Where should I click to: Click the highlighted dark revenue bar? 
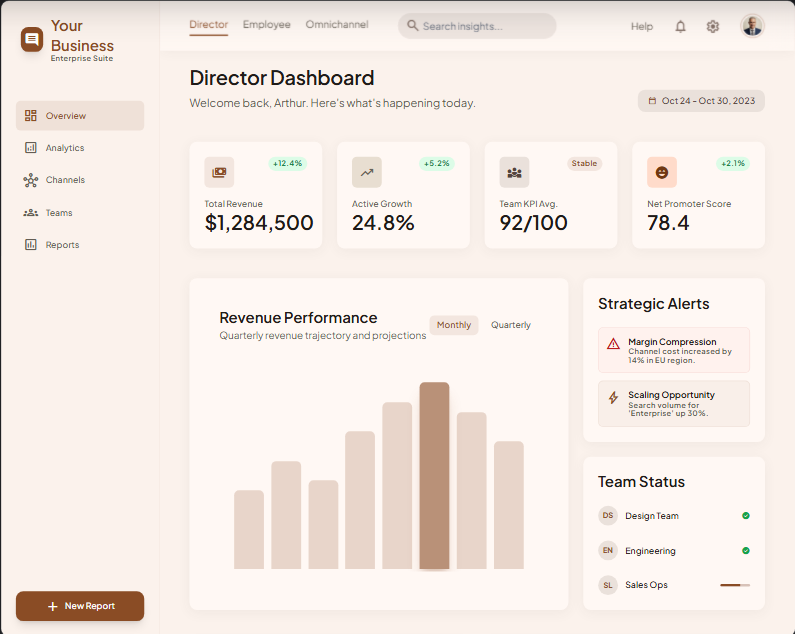(x=434, y=476)
